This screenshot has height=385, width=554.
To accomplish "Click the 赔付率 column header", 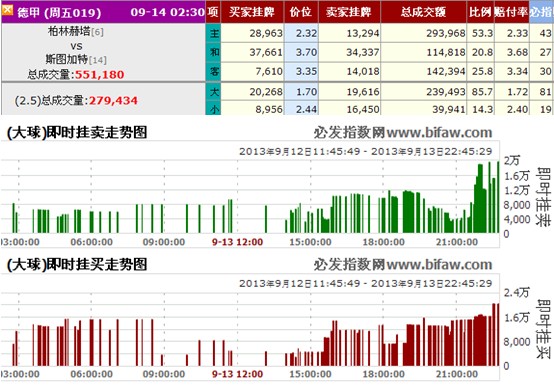I will point(511,12).
